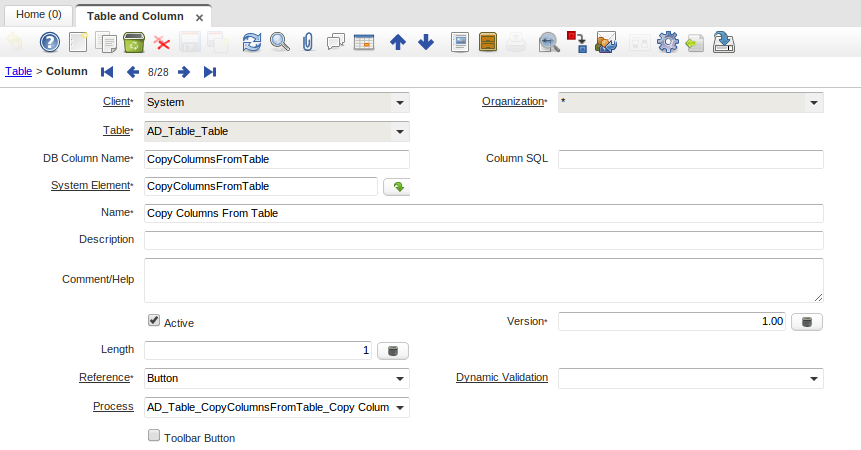Click the Zoom Across icon

tap(549, 42)
